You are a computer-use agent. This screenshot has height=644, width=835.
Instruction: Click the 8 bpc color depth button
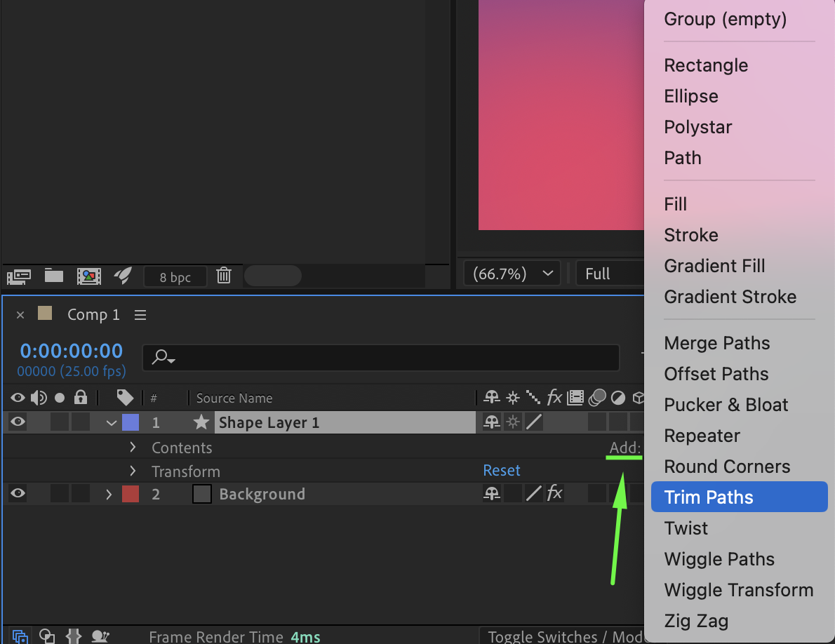coord(175,277)
